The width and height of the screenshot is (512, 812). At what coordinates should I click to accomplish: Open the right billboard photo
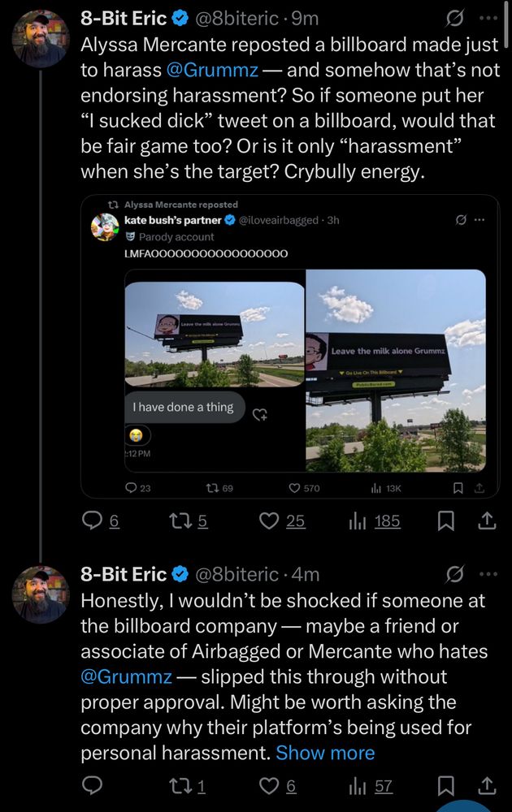point(396,370)
